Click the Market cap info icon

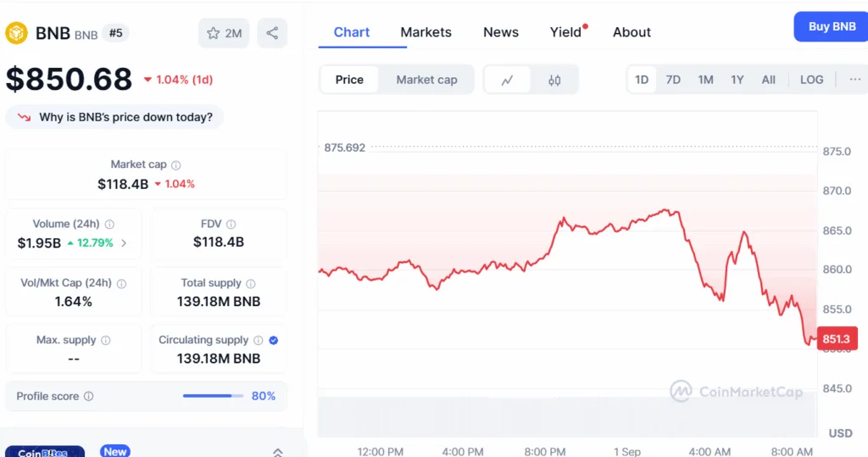click(176, 165)
